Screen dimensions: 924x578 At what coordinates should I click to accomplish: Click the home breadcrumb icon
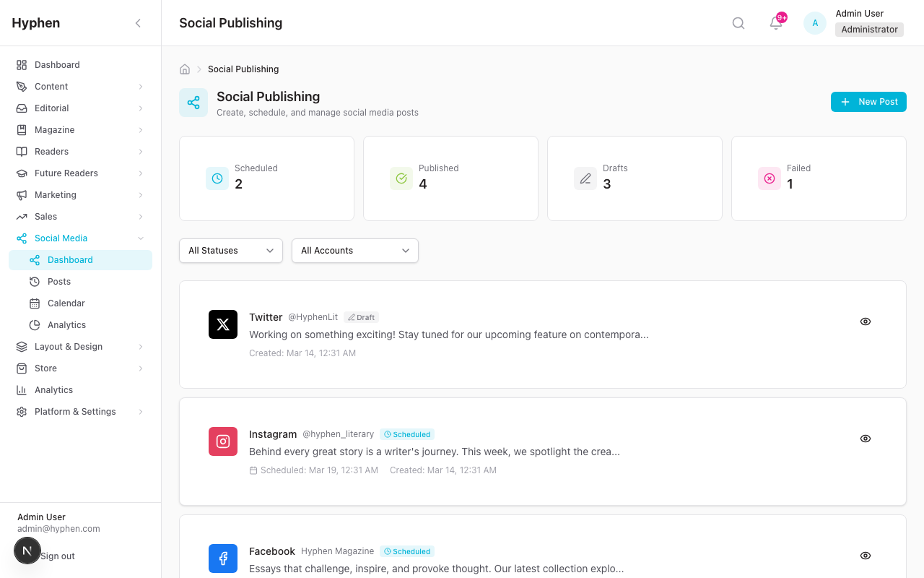tap(185, 69)
